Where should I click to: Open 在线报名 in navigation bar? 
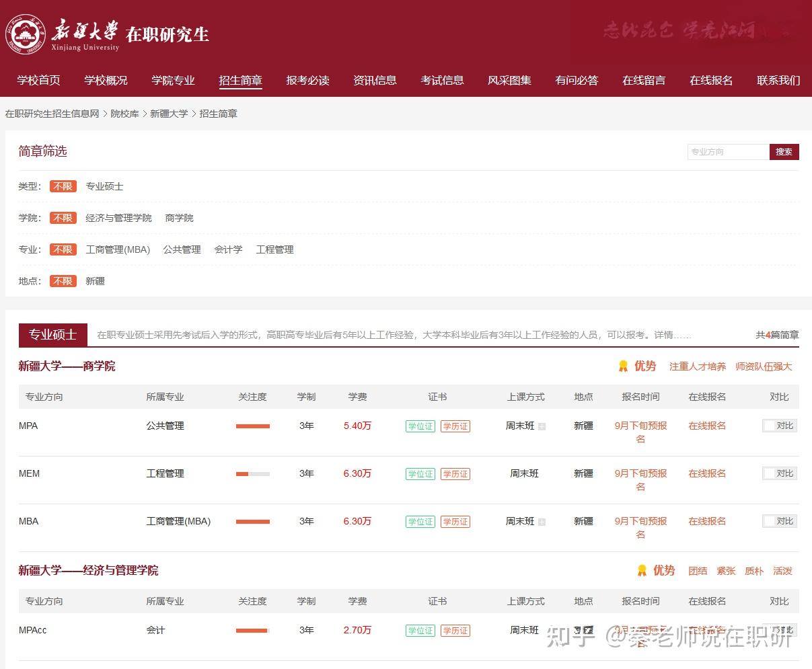pyautogui.click(x=711, y=80)
